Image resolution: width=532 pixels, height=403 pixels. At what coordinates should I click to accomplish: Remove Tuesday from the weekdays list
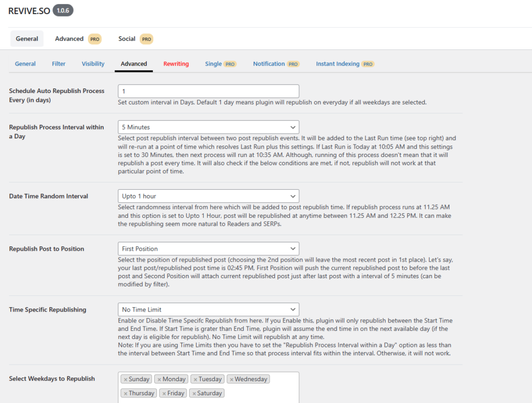click(195, 380)
